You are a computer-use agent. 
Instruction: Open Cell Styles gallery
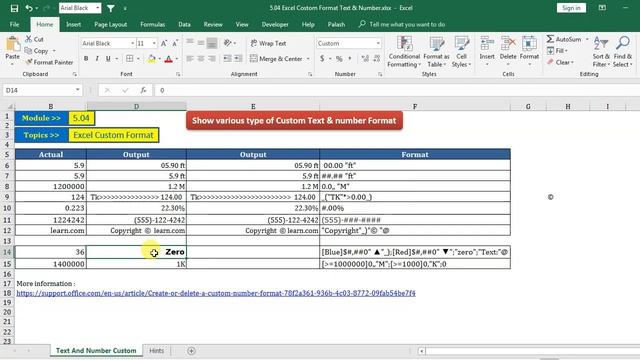462,52
